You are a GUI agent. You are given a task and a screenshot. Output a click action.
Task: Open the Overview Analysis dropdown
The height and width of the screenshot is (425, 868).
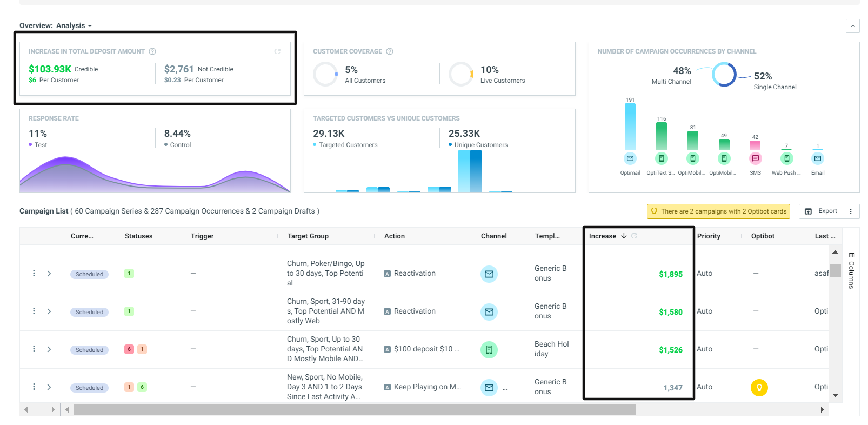(x=56, y=25)
